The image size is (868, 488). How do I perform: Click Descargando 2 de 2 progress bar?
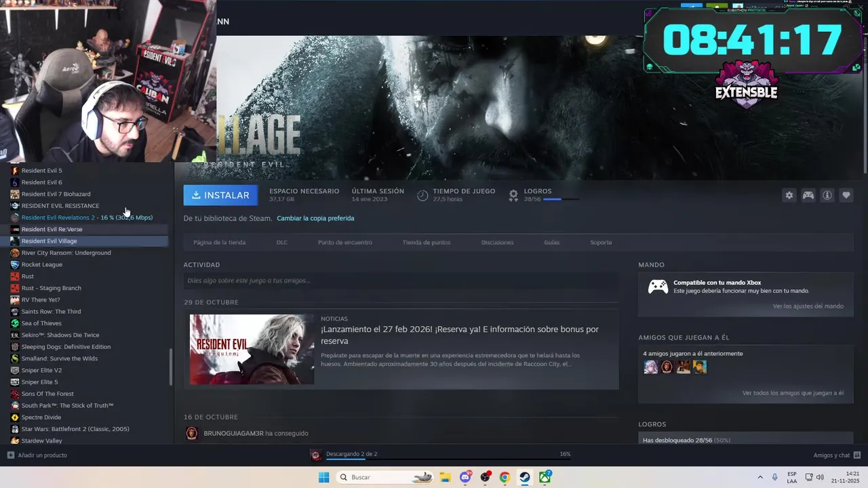pyautogui.click(x=448, y=460)
